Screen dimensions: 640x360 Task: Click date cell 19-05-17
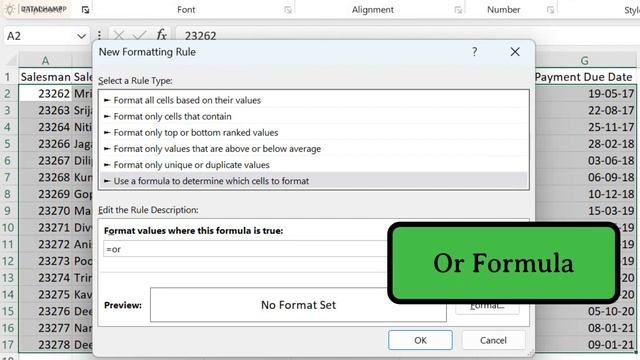[x=584, y=93]
